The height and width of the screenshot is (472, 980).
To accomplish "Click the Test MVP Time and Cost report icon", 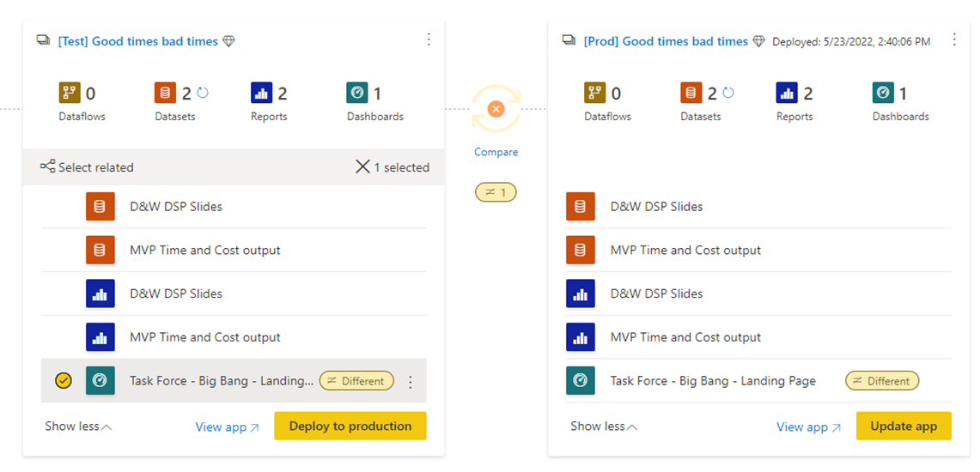I will point(100,337).
